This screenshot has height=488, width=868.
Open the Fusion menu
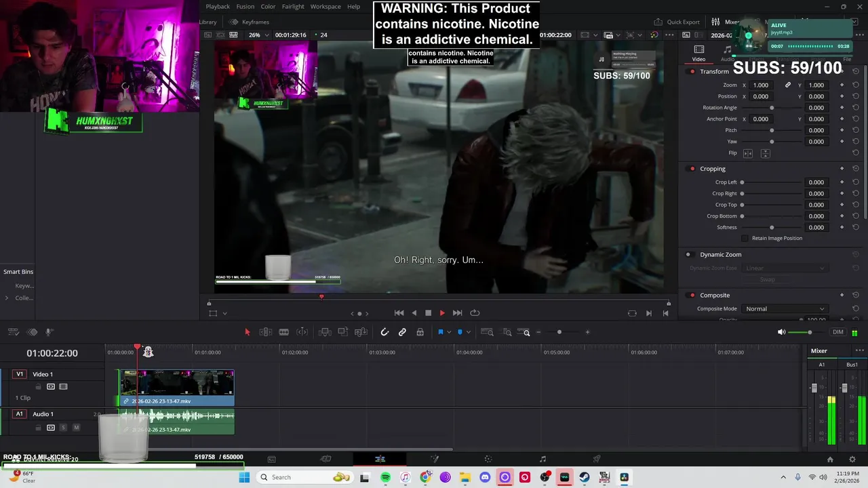(x=245, y=7)
